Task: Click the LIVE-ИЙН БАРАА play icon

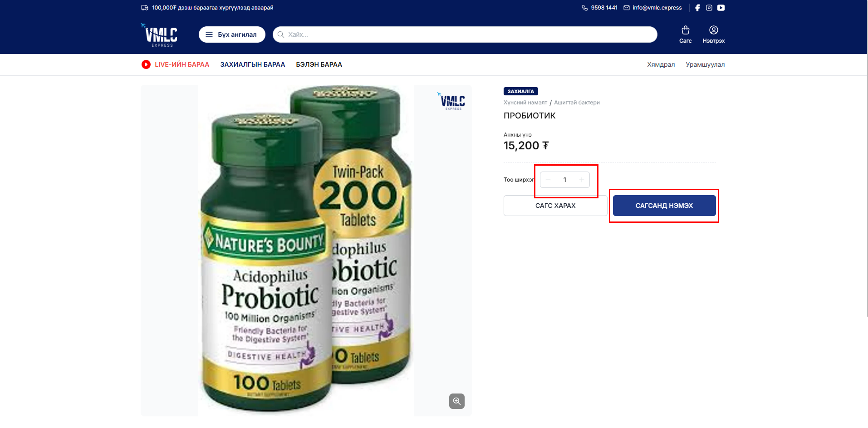Action: pyautogui.click(x=146, y=64)
